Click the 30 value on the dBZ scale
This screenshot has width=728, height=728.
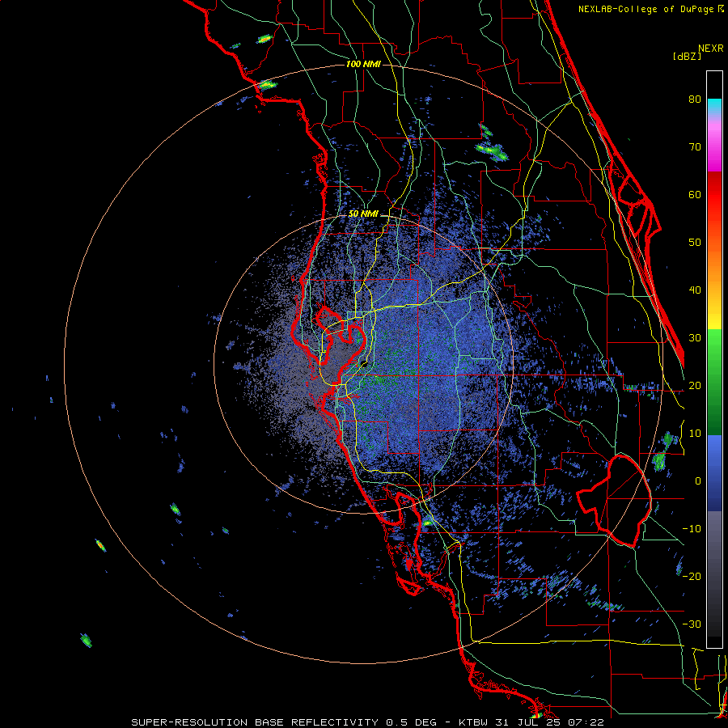(695, 337)
